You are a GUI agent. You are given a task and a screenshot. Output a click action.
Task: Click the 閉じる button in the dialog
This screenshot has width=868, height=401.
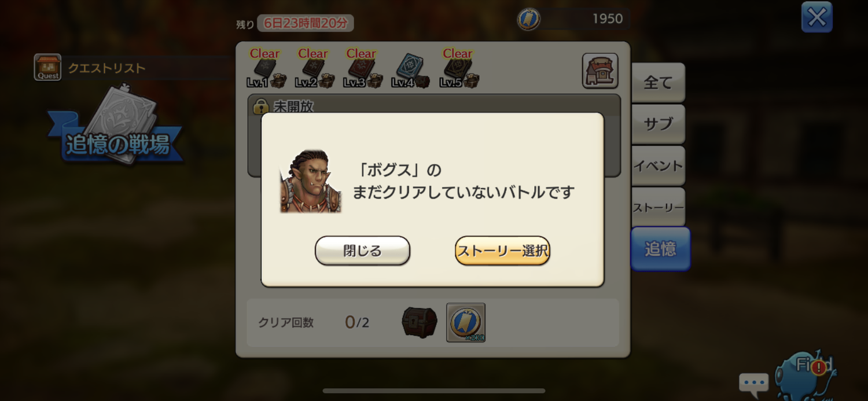(x=362, y=251)
